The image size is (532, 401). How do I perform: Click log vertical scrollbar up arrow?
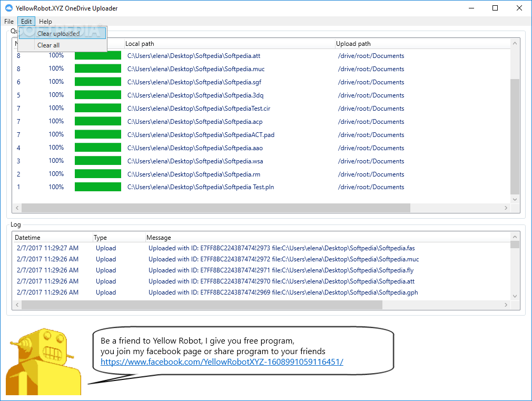(515, 237)
